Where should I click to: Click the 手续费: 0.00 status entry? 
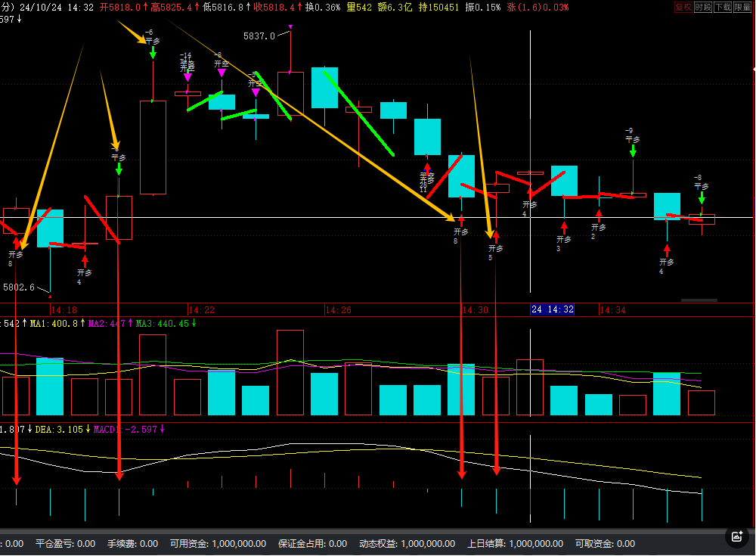(132, 543)
